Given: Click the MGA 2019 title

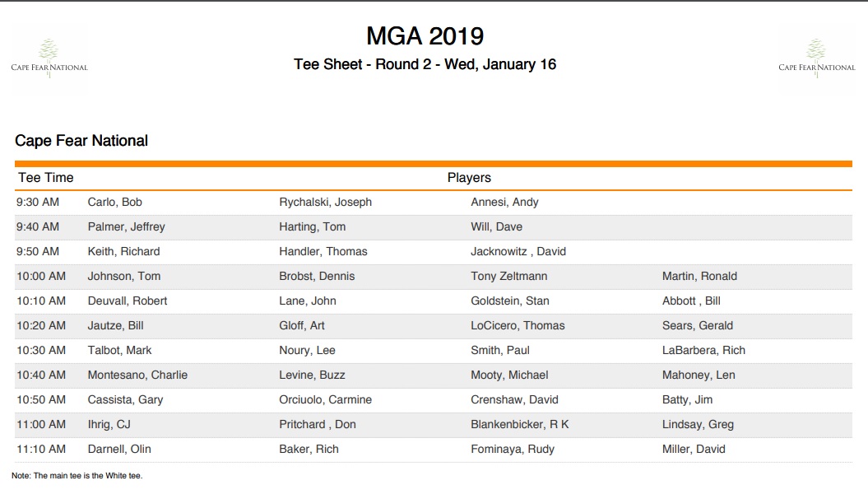Looking at the screenshot, I should tap(425, 36).
